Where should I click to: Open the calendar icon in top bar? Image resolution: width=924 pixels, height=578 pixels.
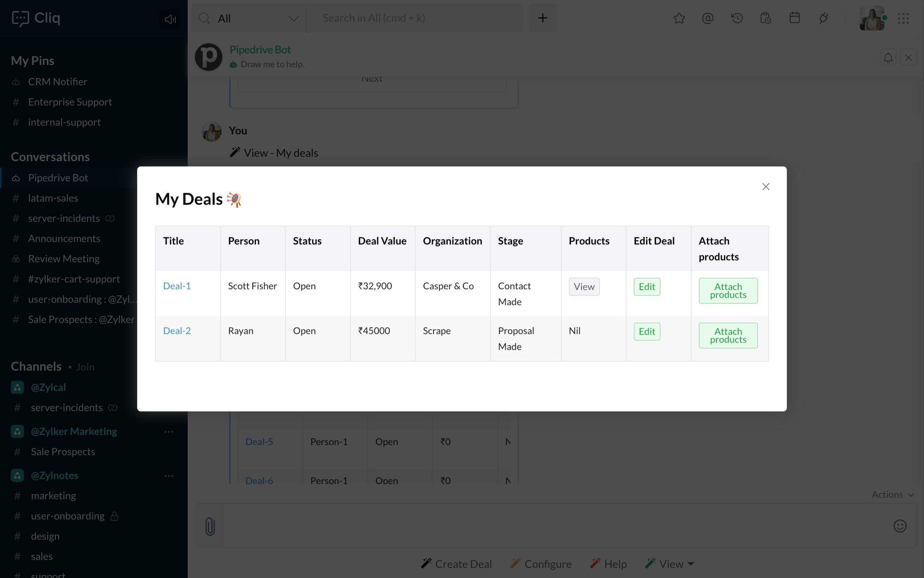(x=794, y=18)
